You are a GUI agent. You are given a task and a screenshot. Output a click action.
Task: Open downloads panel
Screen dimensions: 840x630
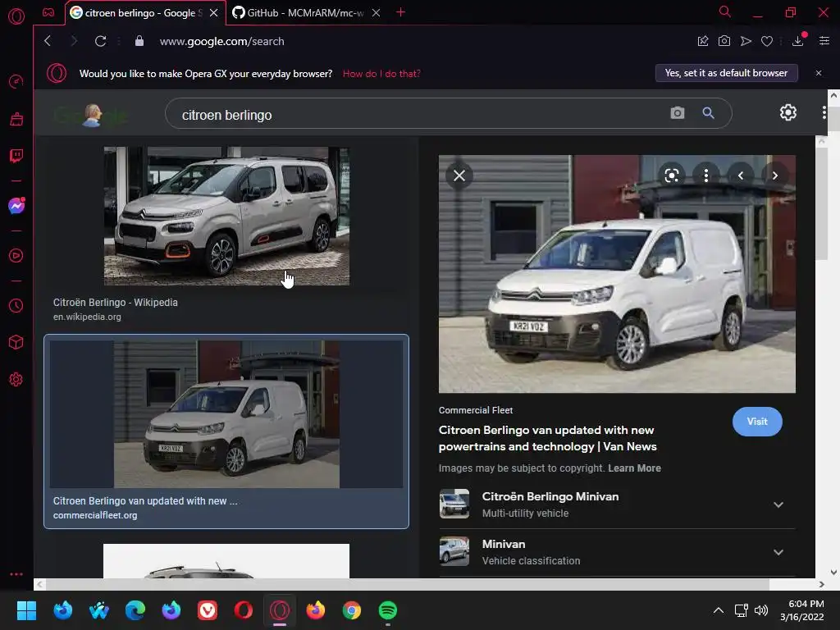tap(797, 41)
